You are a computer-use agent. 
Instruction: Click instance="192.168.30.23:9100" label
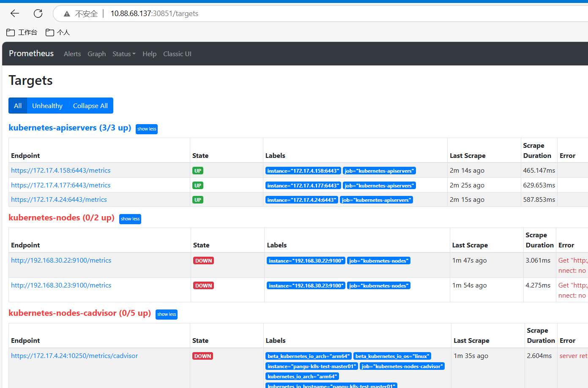coord(306,286)
